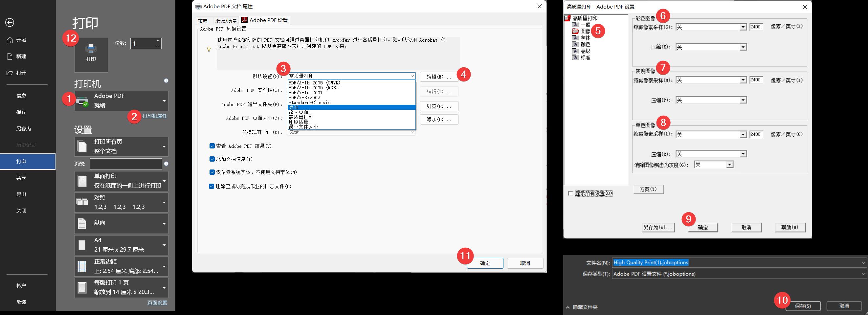Toggle 显示所有设置 checkbox

click(570, 193)
